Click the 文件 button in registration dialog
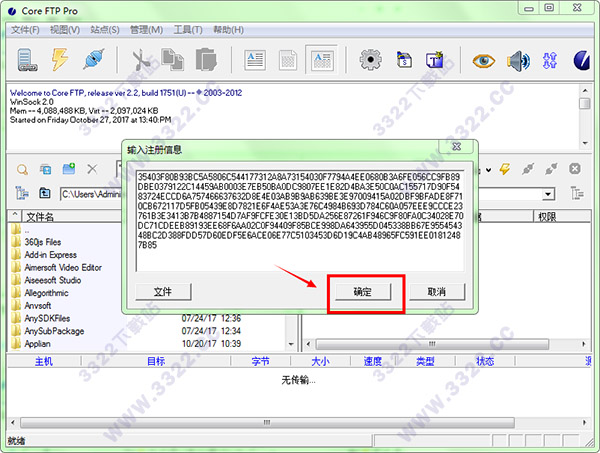600x453 pixels. [x=163, y=292]
